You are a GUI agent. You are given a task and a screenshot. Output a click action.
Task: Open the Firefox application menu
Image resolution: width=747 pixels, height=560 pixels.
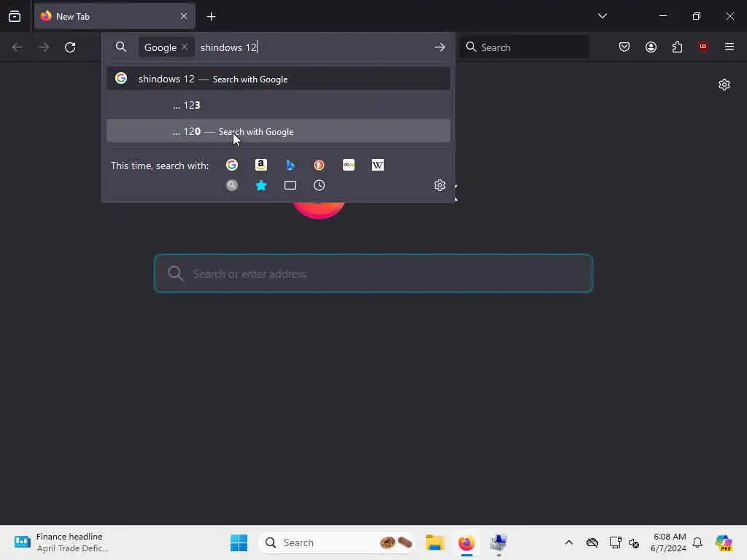[729, 47]
